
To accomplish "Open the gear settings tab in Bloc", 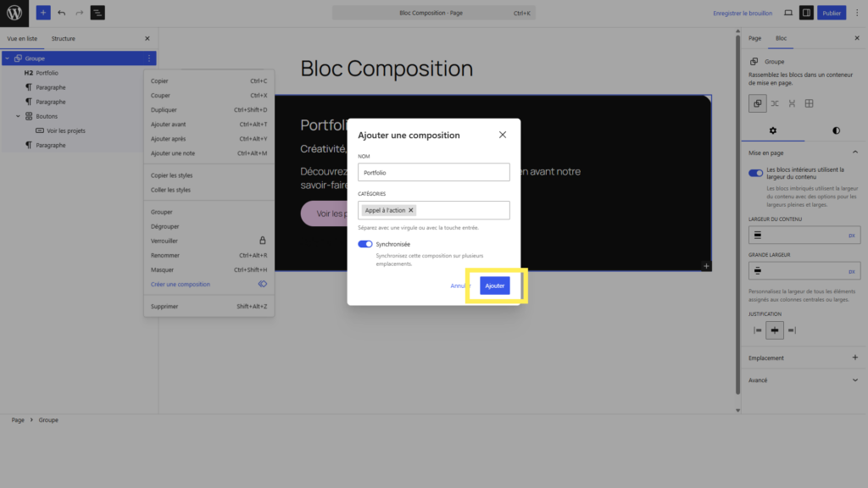I will [773, 130].
